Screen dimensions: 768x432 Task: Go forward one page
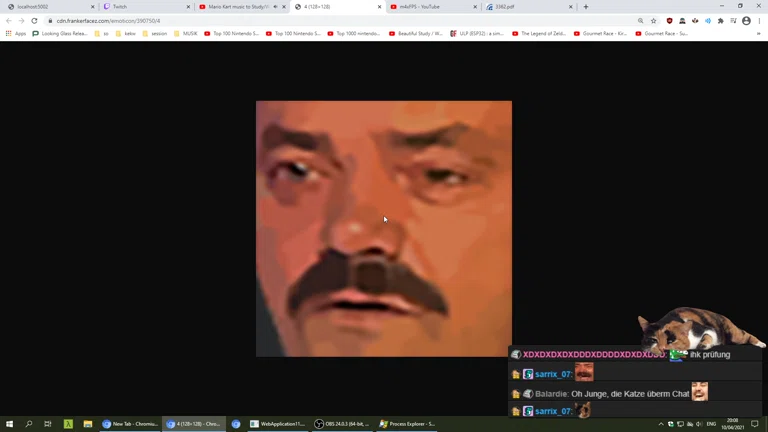coord(22,21)
